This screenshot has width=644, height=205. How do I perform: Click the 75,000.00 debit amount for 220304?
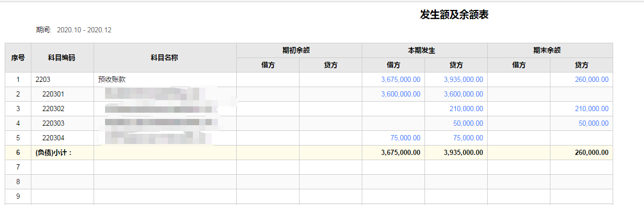405,138
